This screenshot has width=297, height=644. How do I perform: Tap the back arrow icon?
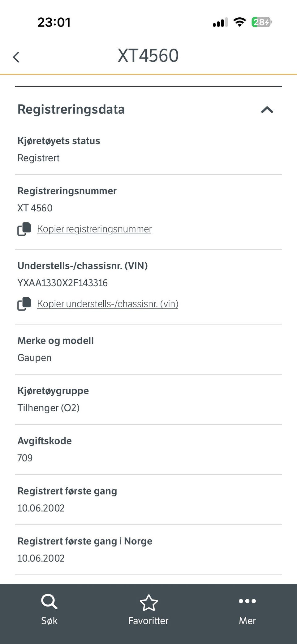[x=16, y=57]
